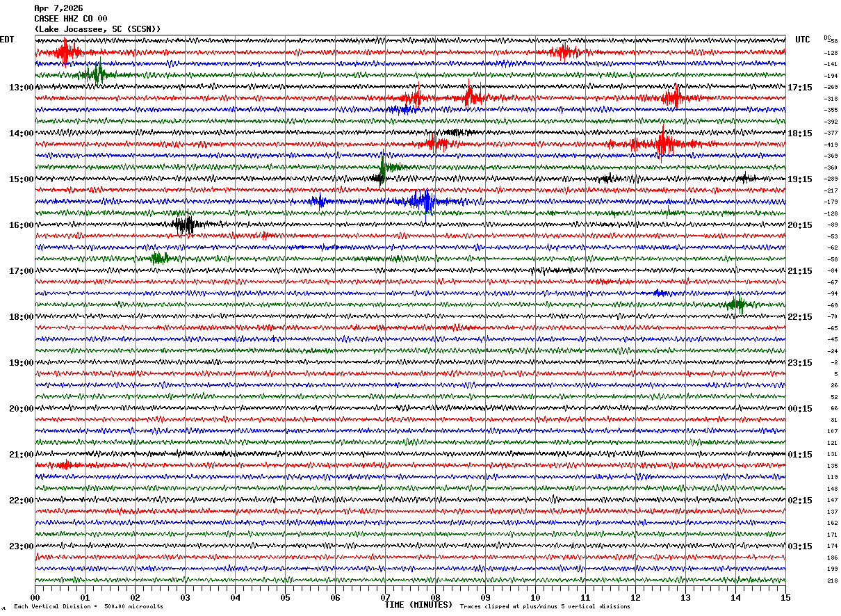This screenshot has width=841, height=616.
Task: Click the 22:00 EDT hour label
Action: coord(21,501)
